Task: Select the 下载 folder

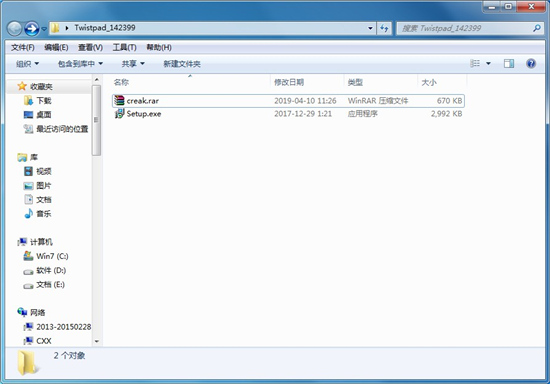Action: click(44, 101)
